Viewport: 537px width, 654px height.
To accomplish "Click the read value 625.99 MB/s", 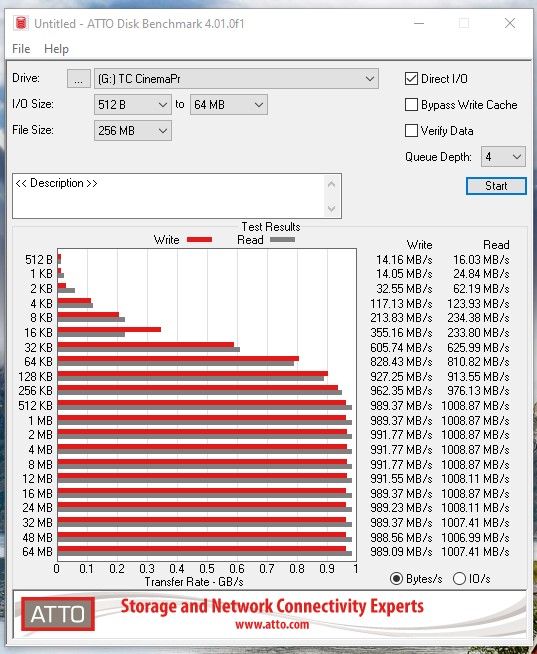I will [x=478, y=347].
